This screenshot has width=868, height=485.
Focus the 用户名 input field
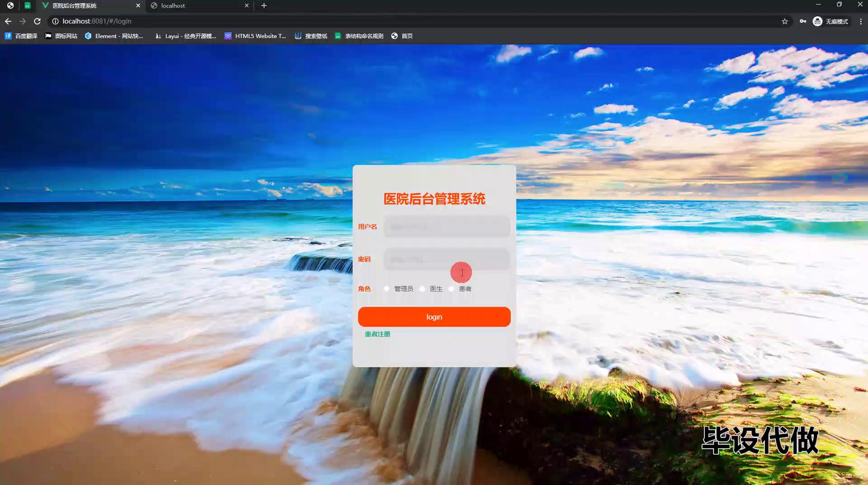447,227
